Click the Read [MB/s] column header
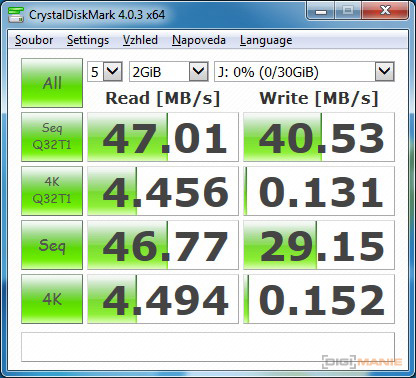The width and height of the screenshot is (416, 378). pyautogui.click(x=163, y=99)
